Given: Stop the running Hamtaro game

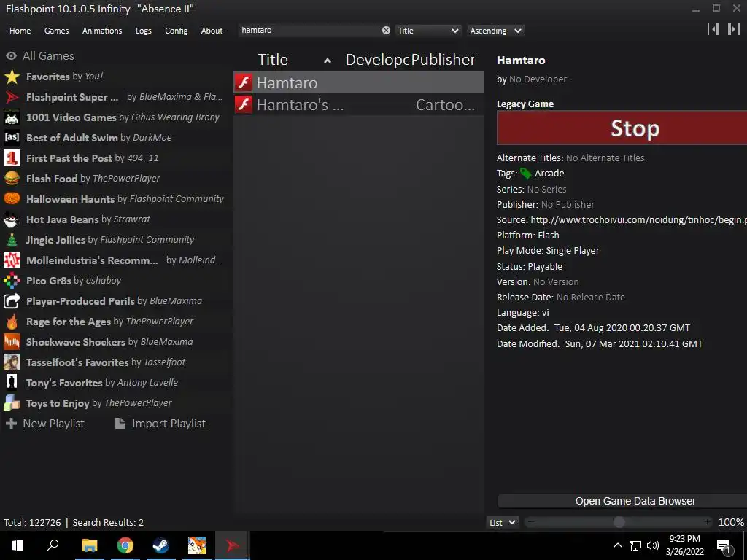Looking at the screenshot, I should pos(622,128).
